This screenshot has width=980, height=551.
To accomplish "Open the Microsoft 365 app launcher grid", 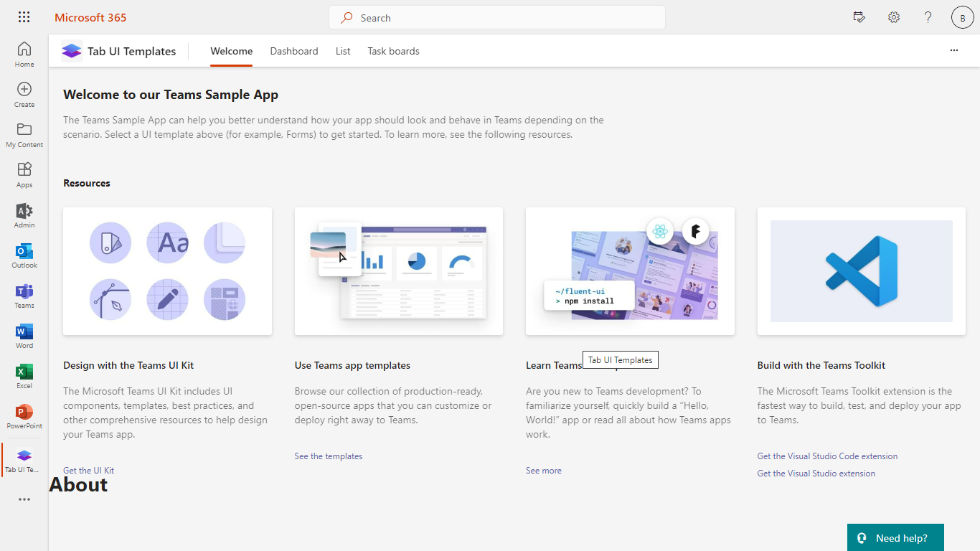I will click(x=24, y=17).
